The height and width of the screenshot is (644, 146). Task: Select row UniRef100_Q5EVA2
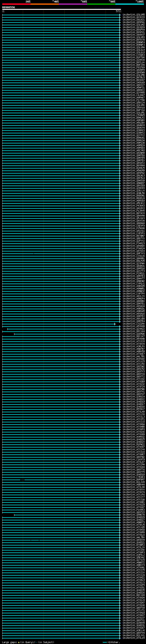[x=134, y=557]
